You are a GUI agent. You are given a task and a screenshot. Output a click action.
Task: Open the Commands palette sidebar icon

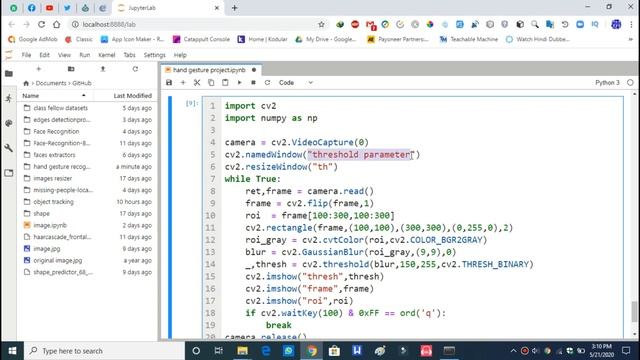click(x=9, y=123)
